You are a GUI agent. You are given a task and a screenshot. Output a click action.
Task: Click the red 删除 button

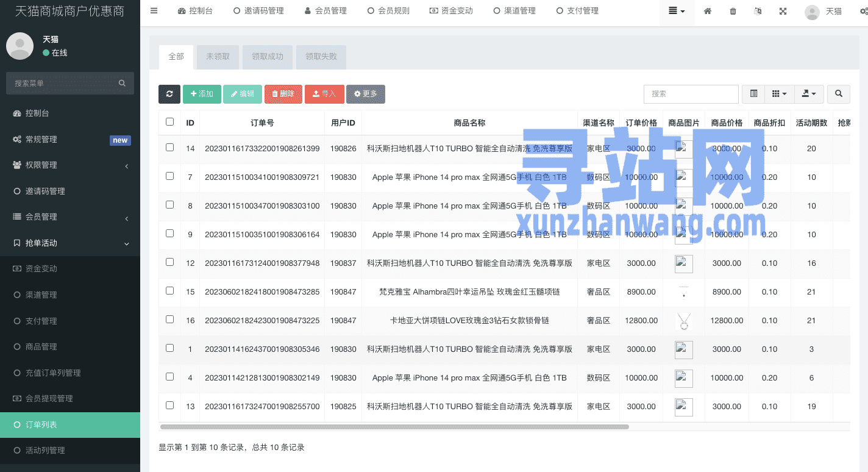283,94
